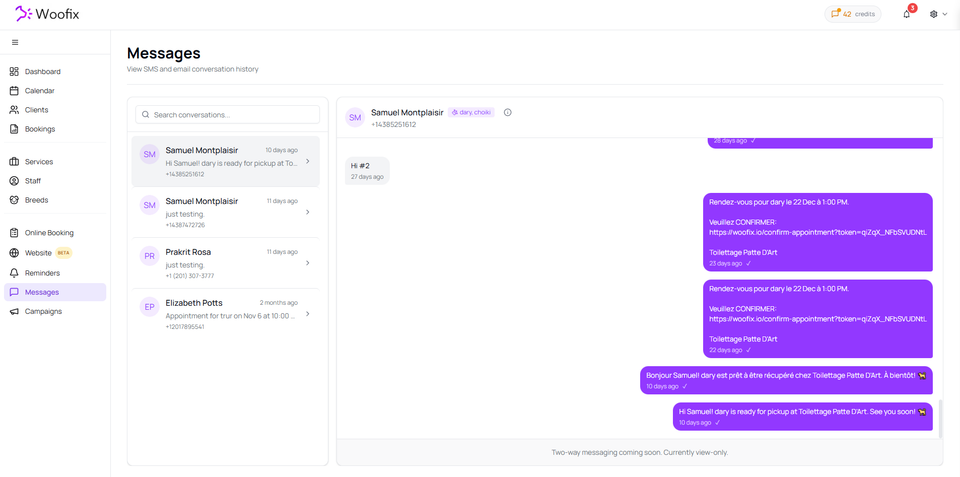This screenshot has width=960, height=477.
Task: Click the Woofix logo icon
Action: [23, 14]
